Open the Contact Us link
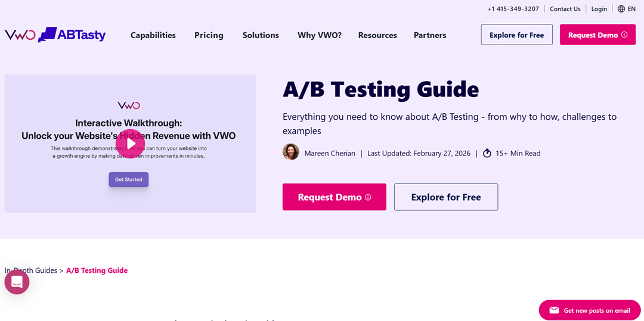This screenshot has height=321, width=644. click(565, 9)
